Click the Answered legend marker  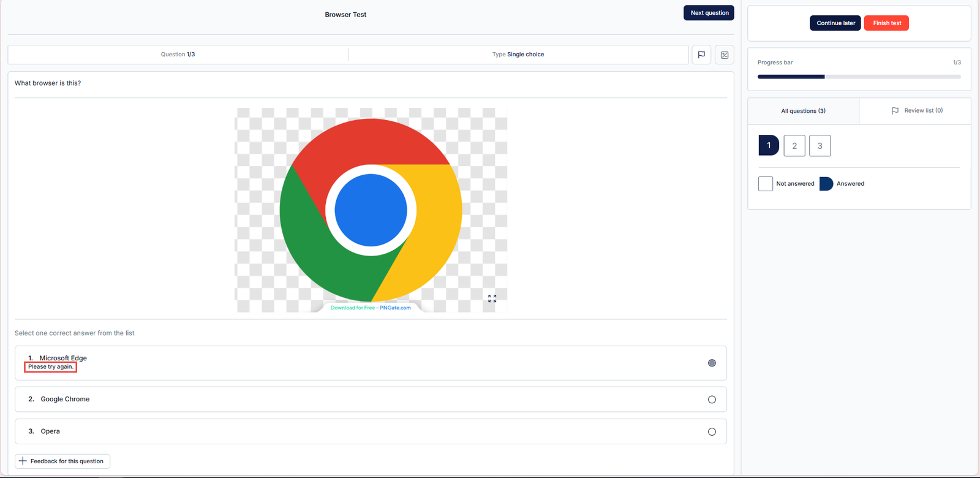826,184
